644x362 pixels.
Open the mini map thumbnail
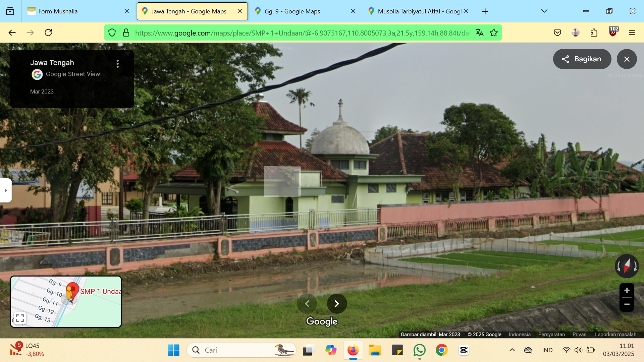(66, 302)
